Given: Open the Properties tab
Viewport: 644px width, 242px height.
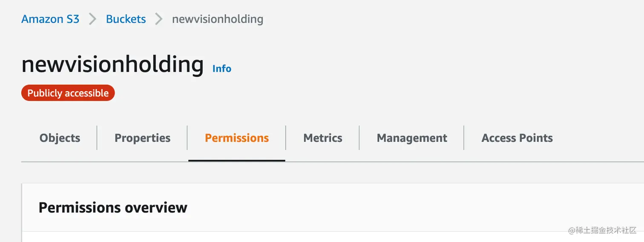Looking at the screenshot, I should click(142, 138).
